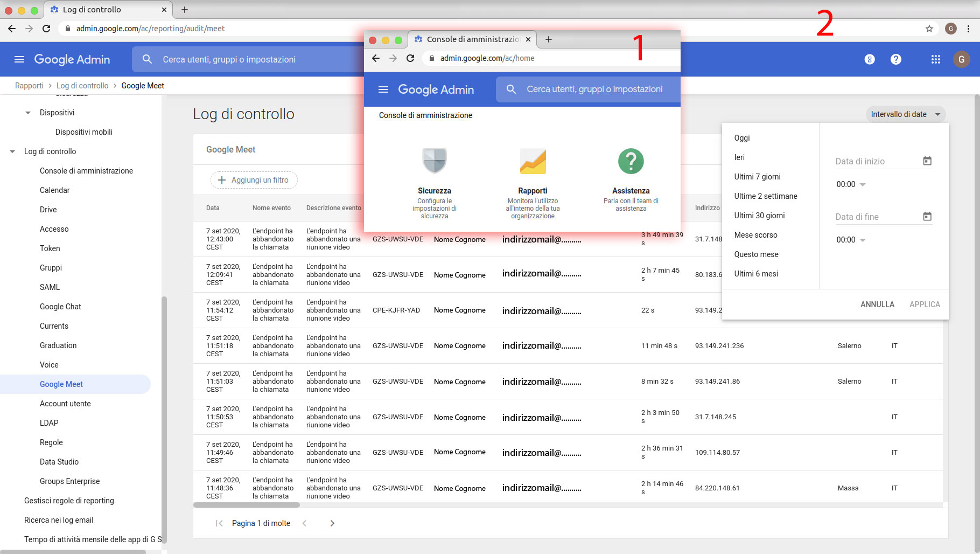The width and height of the screenshot is (980, 554).
Task: Collapse the Log di controllo tree section
Action: (x=12, y=151)
